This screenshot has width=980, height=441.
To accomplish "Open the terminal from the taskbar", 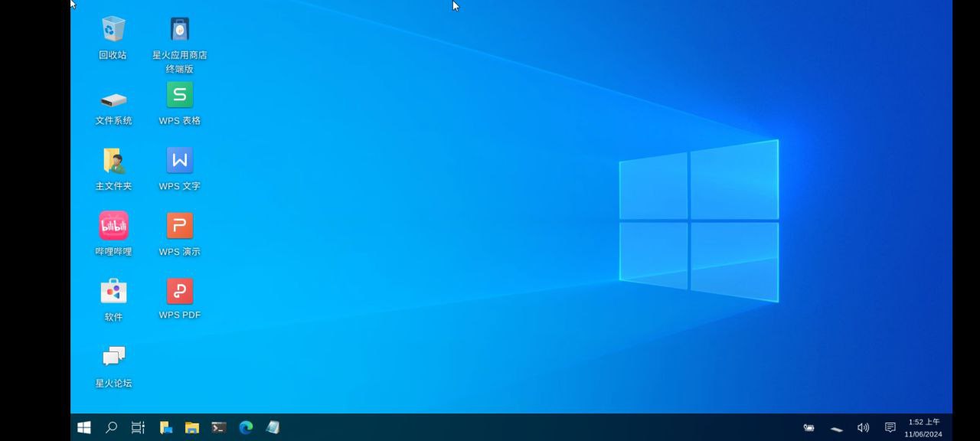I will 219,427.
